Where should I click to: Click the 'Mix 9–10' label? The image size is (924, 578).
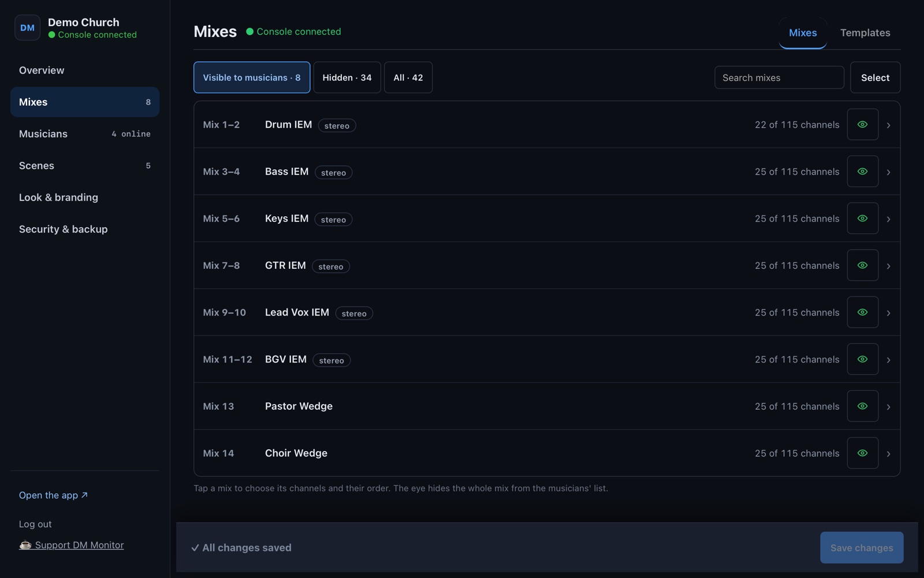(x=225, y=312)
